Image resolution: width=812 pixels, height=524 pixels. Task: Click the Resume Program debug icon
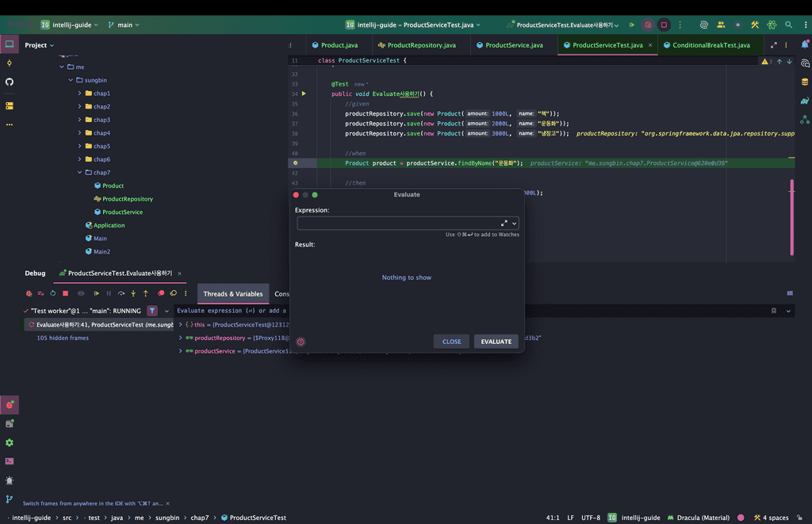point(97,293)
